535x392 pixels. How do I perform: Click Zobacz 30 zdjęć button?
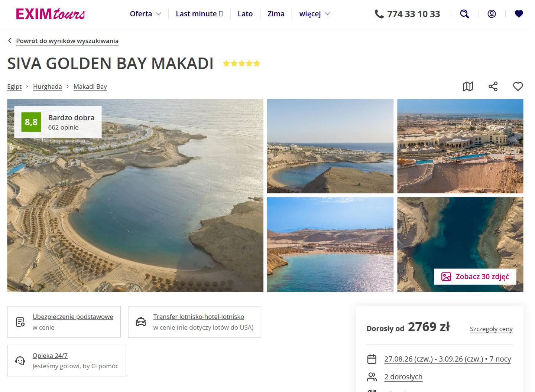475,277
